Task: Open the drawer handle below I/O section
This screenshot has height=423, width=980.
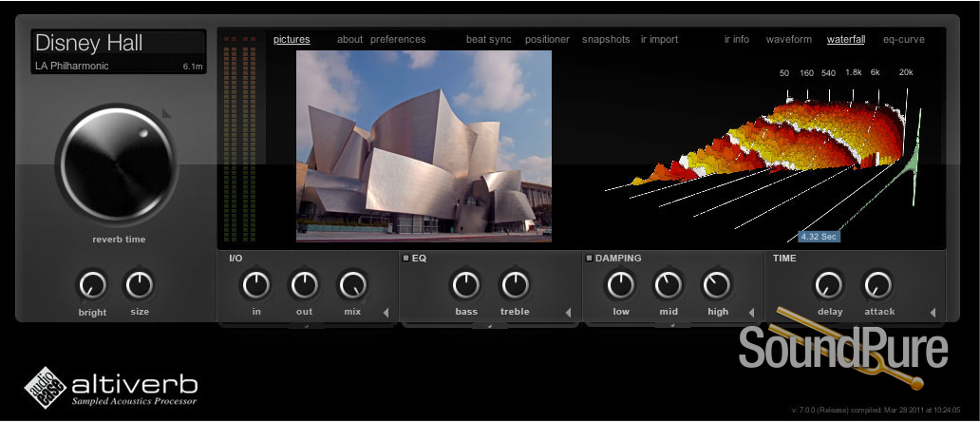Action: (x=307, y=325)
